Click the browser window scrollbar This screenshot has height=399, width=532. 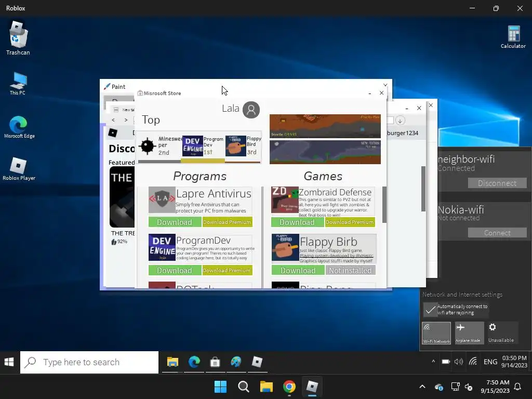[x=423, y=189]
